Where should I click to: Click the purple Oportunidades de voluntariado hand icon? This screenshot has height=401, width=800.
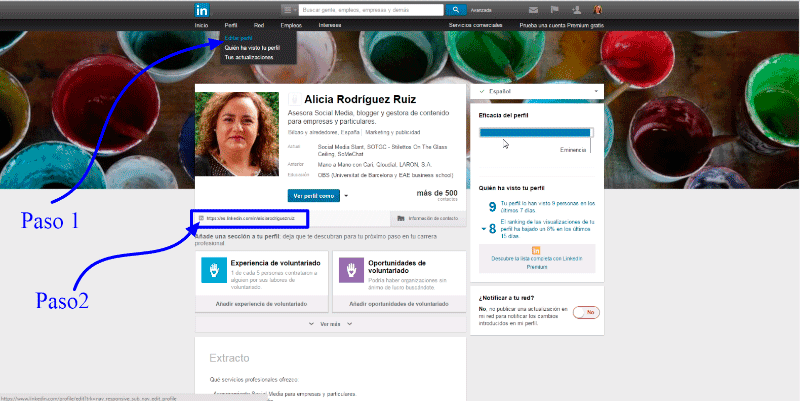(x=350, y=269)
